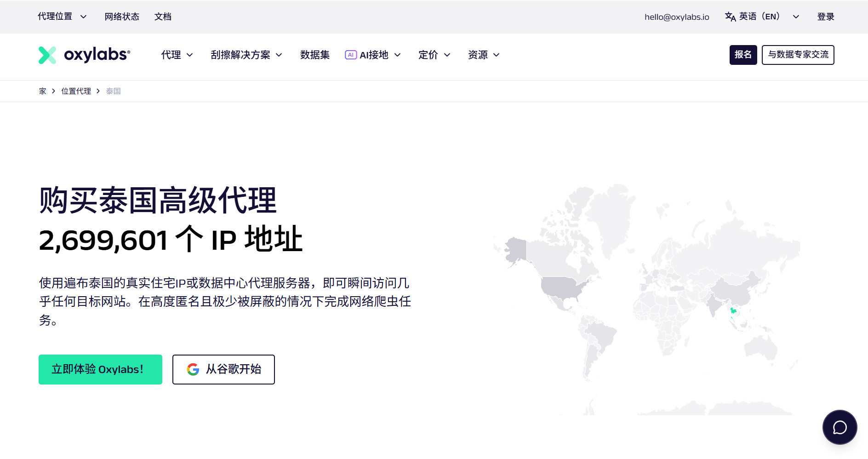Click 立即体验 Oxylabs! button
Screen dimensions: 868x459
(100, 369)
